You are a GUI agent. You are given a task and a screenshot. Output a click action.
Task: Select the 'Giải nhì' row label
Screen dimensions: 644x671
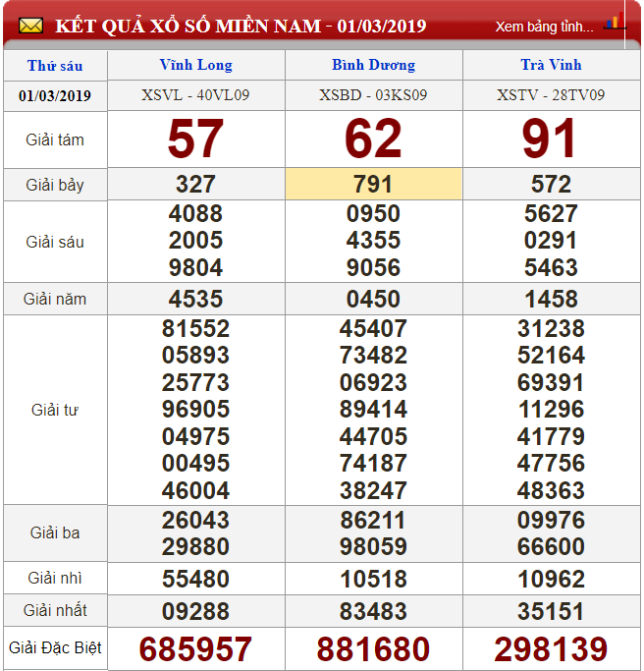point(55,578)
